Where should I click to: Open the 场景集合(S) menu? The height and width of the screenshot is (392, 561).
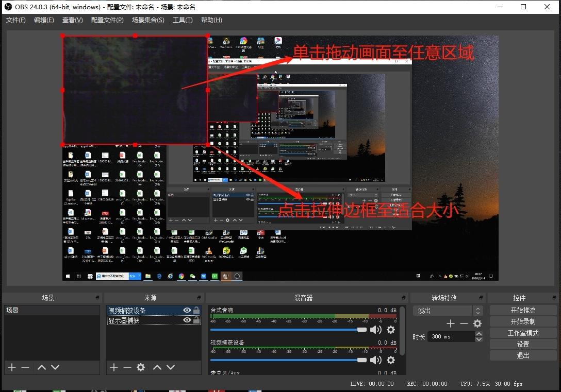click(x=148, y=20)
